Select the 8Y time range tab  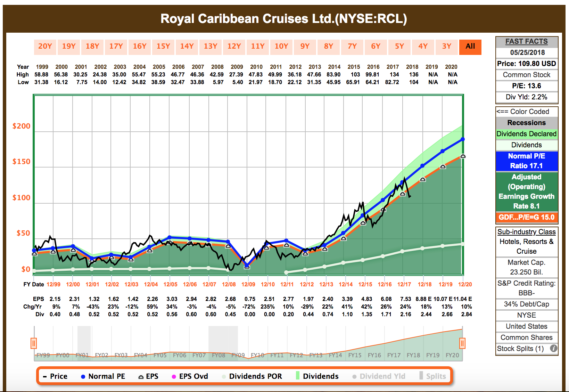pos(329,47)
